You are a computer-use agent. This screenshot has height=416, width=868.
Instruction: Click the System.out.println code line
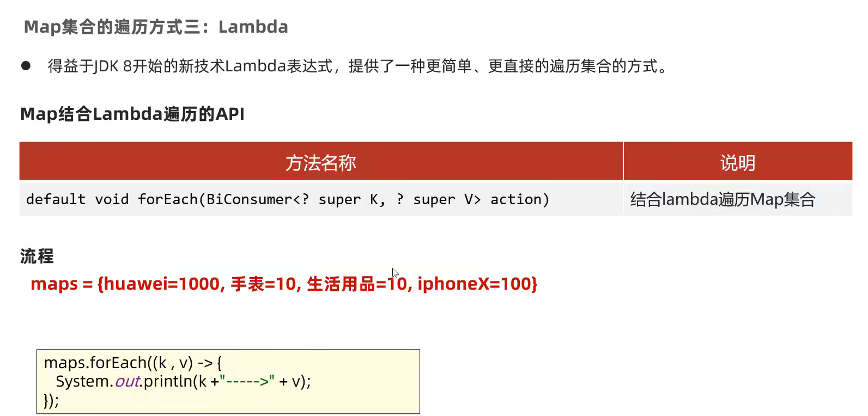(183, 381)
